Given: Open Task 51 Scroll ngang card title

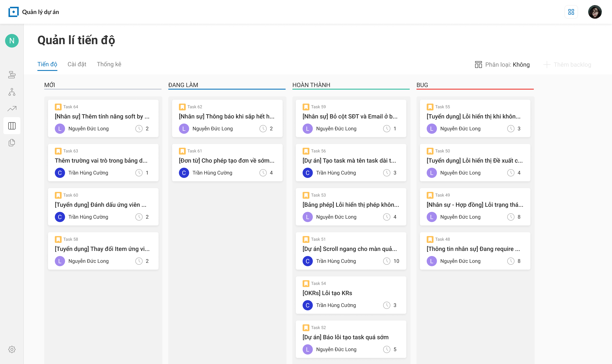Looking at the screenshot, I should point(350,249).
